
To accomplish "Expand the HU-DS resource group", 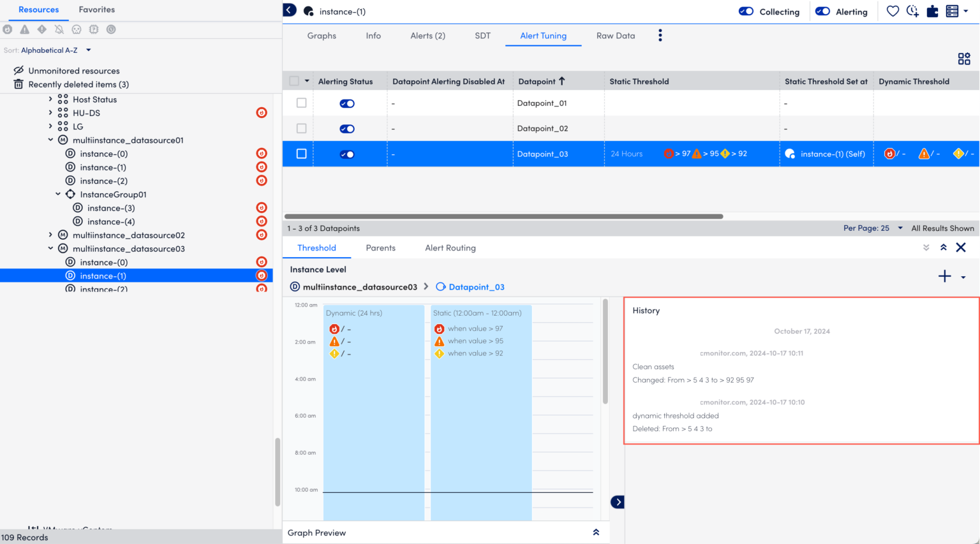I will [x=51, y=112].
